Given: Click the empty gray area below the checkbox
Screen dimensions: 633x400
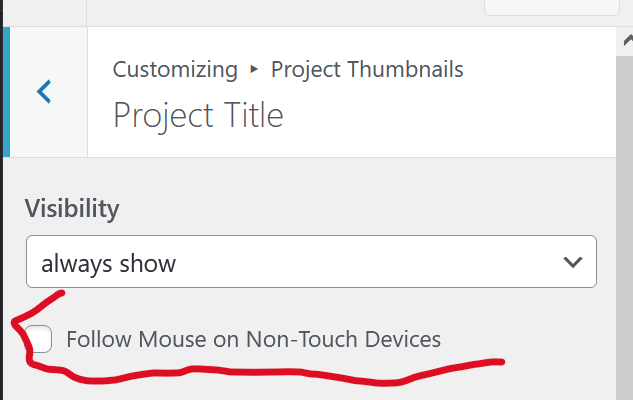Looking at the screenshot, I should (300, 390).
